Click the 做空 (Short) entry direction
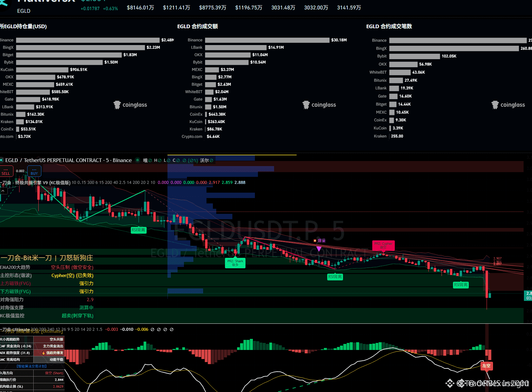This screenshot has height=392, width=532. coord(54,373)
